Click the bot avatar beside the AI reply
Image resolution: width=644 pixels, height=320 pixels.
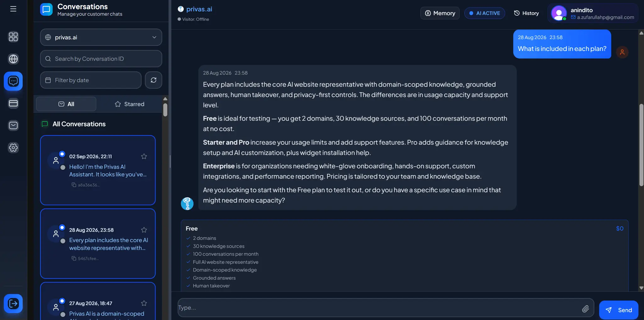[x=187, y=204]
